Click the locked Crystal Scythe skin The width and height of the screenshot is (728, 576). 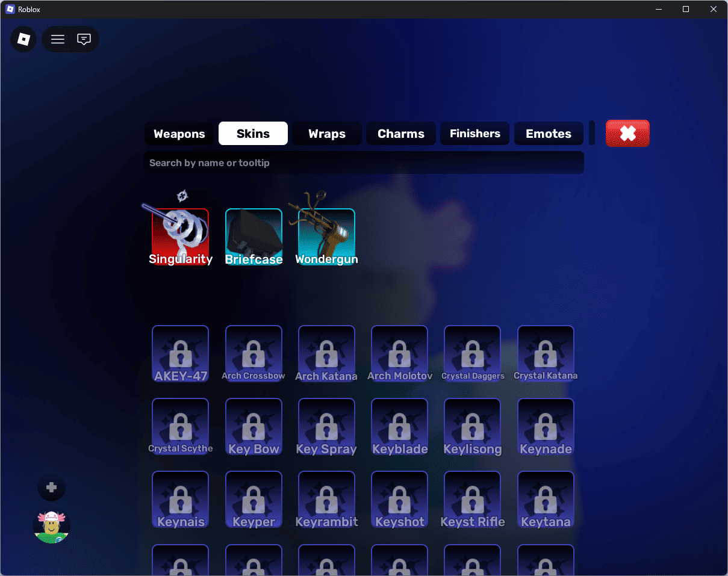pos(181,427)
